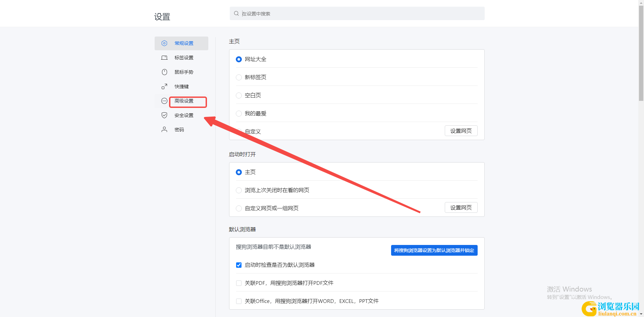Viewport: 644px width, 317px height.
Task: Select 自定义网页或一组网页 startup option
Action: [x=239, y=208]
